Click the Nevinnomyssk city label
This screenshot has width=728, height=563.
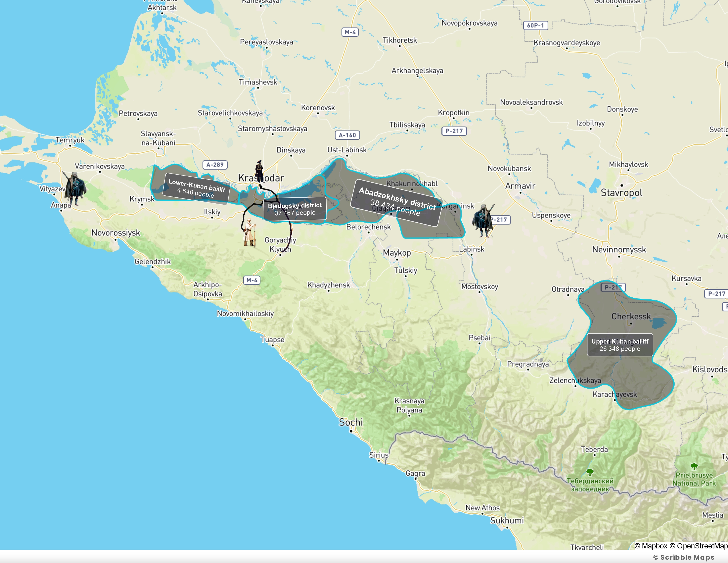[619, 249]
